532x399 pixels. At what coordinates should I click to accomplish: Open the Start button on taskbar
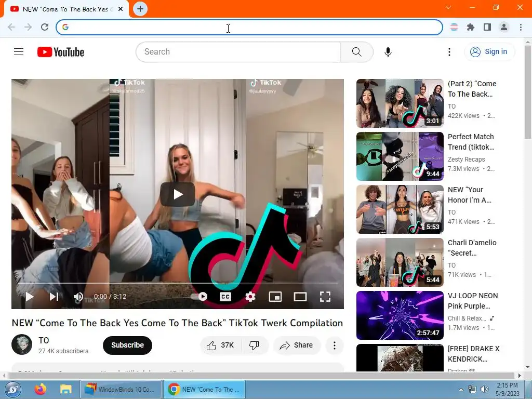pyautogui.click(x=13, y=390)
